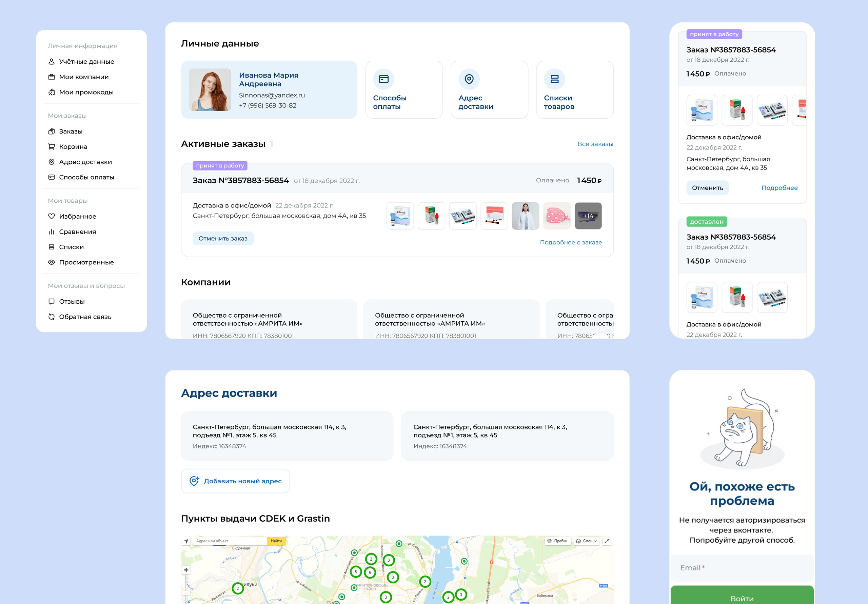Click the map zoom-in plus button
The image size is (868, 604).
[186, 570]
